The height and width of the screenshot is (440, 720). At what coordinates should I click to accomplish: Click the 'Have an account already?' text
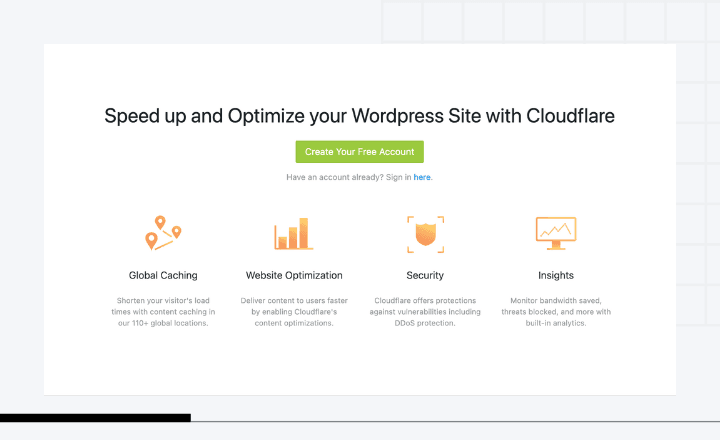pos(335,177)
